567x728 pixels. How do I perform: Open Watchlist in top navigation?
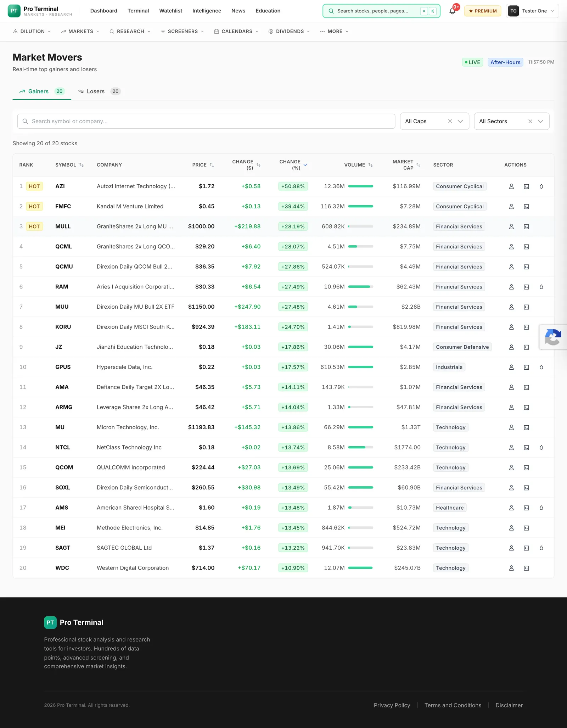point(171,11)
